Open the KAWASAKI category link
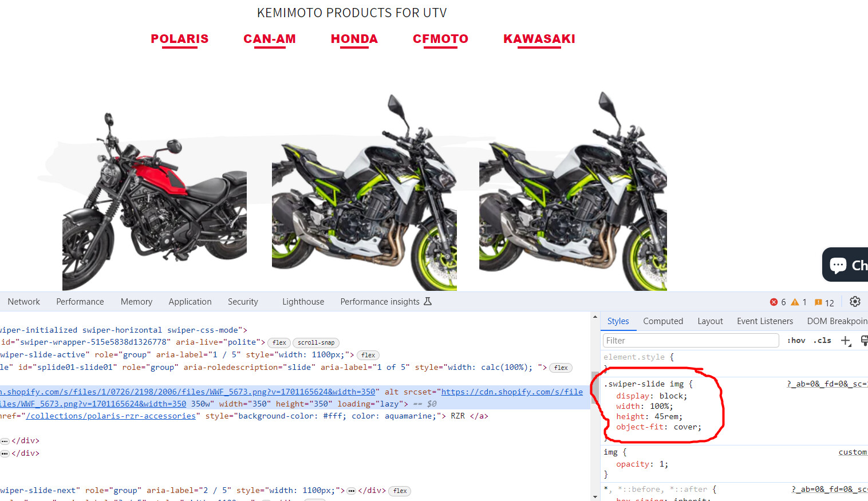Image resolution: width=868 pixels, height=501 pixels. click(x=539, y=39)
